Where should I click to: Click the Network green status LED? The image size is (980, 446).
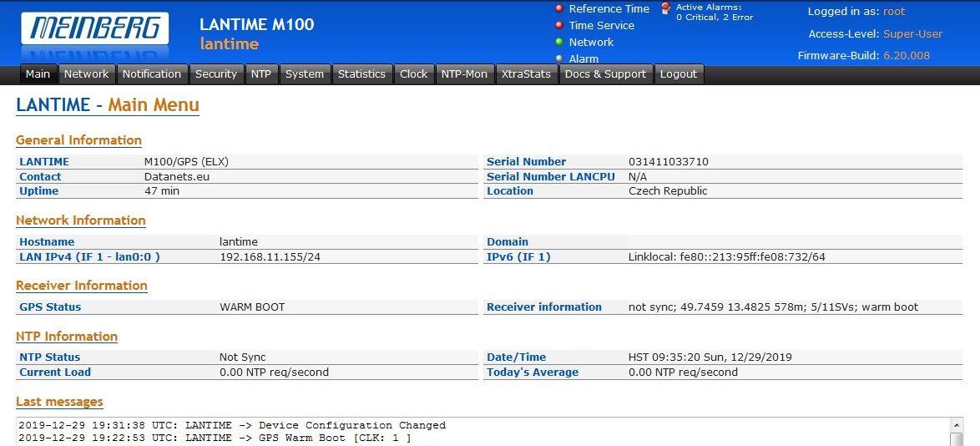pos(559,42)
